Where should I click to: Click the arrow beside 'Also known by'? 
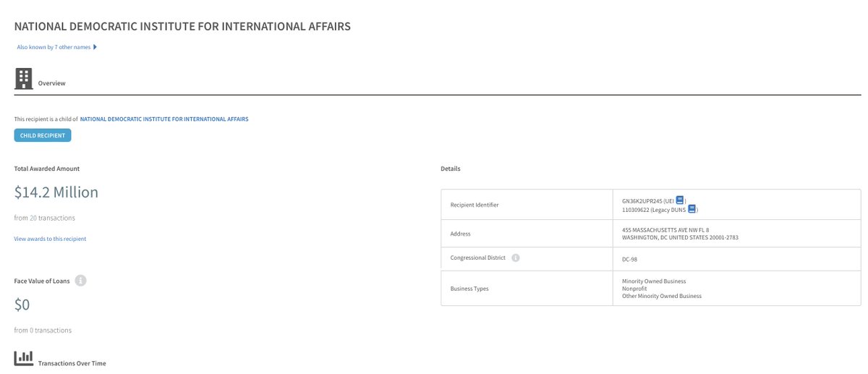tap(95, 48)
